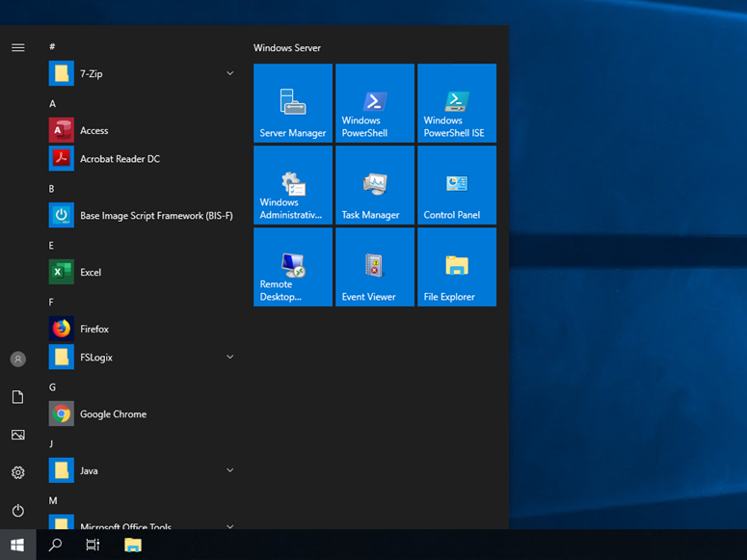747x560 pixels.
Task: Click the Acrobat Reader DC icon
Action: click(x=62, y=158)
